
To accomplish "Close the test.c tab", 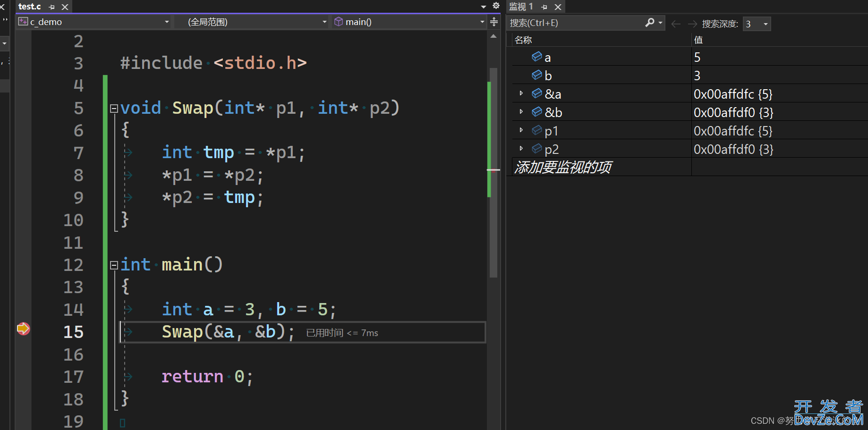I will point(65,7).
